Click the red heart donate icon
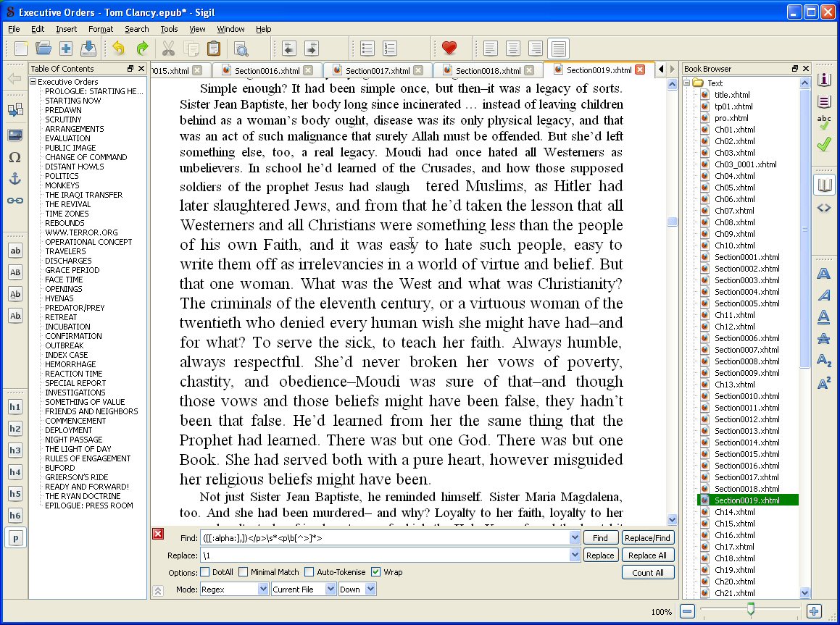The width and height of the screenshot is (840, 625). click(449, 49)
